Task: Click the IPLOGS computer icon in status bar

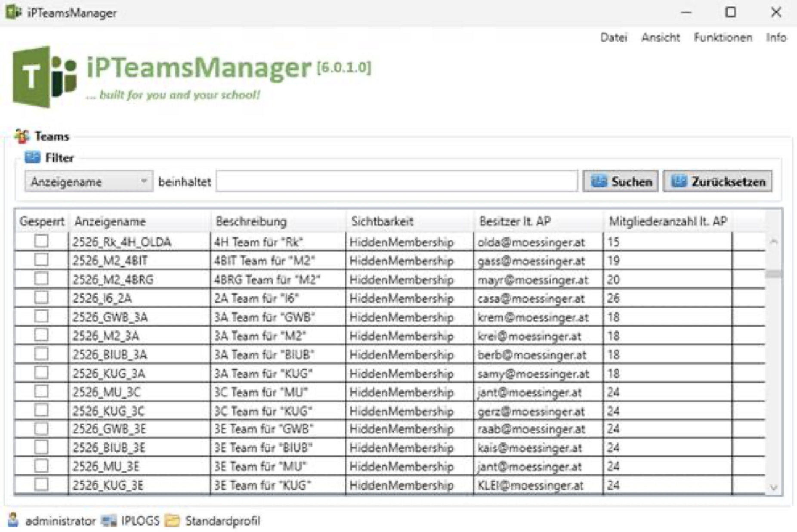Action: [x=109, y=521]
